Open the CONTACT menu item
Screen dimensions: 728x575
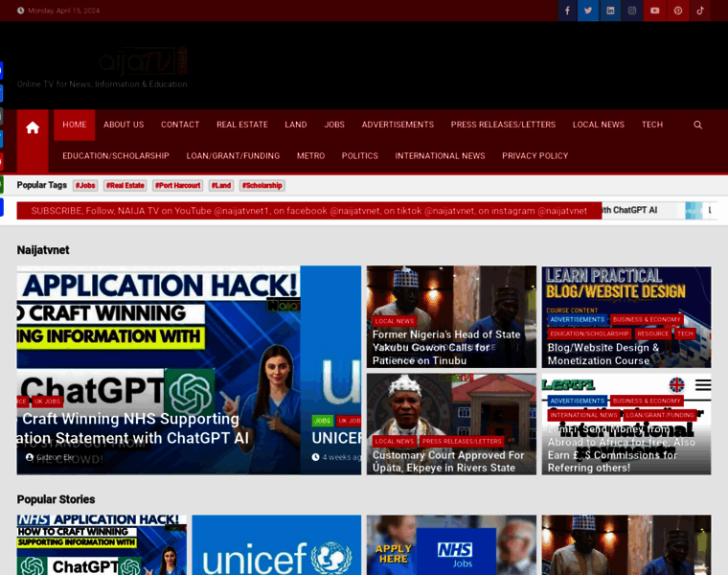(180, 125)
